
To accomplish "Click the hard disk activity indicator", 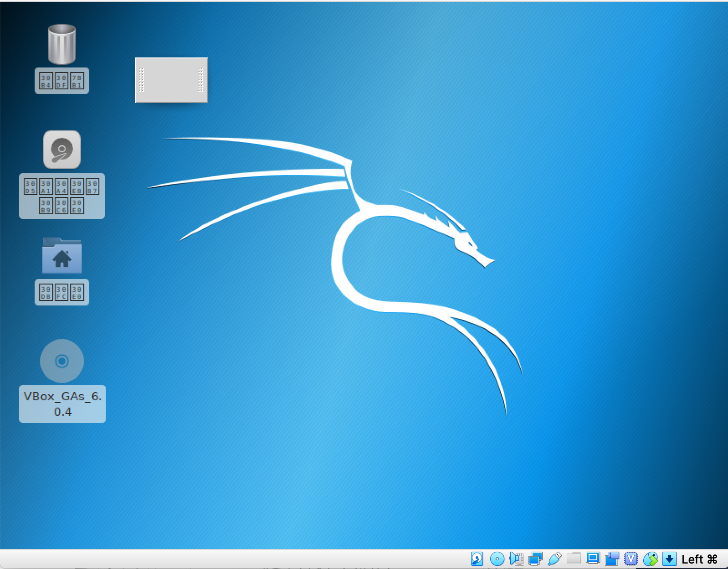I will 477,559.
